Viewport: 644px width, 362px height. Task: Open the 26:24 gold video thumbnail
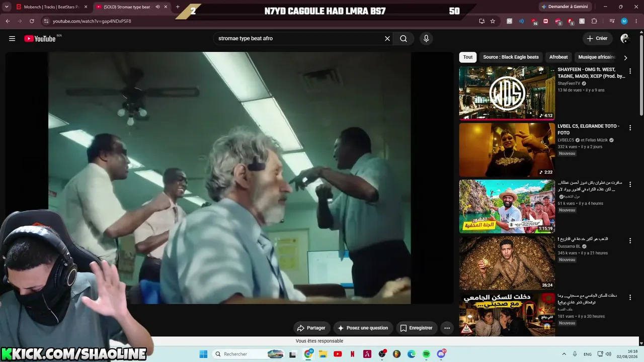(507, 262)
